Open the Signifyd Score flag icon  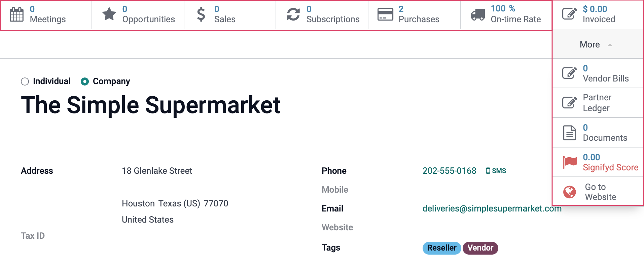(x=570, y=162)
